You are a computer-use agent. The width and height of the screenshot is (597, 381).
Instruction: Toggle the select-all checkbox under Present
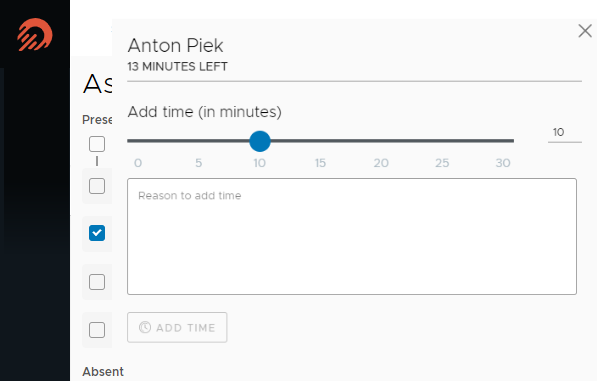97,144
